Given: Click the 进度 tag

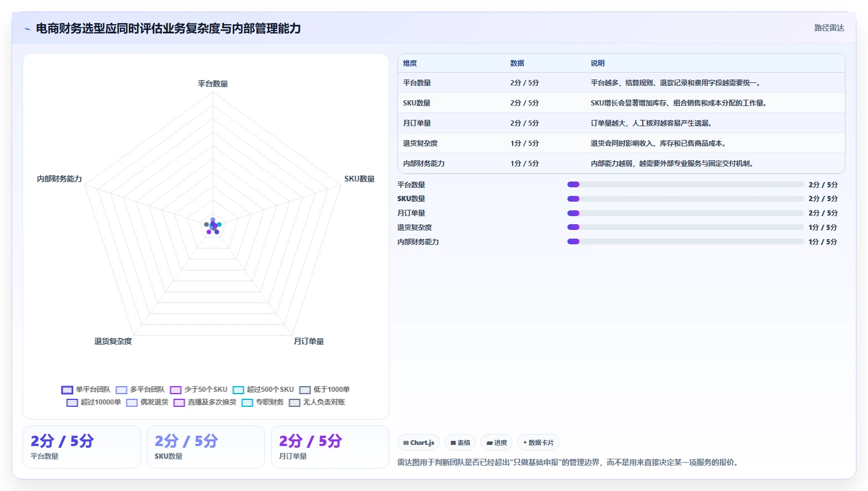Looking at the screenshot, I should click(x=496, y=443).
